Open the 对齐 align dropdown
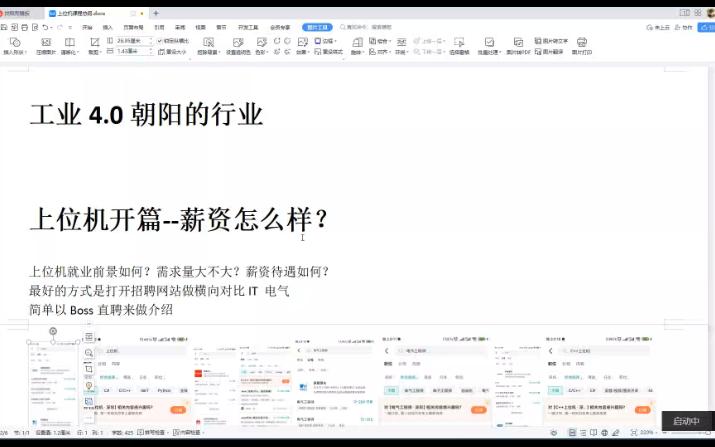Screen dimensions: 715x447 tap(380, 52)
